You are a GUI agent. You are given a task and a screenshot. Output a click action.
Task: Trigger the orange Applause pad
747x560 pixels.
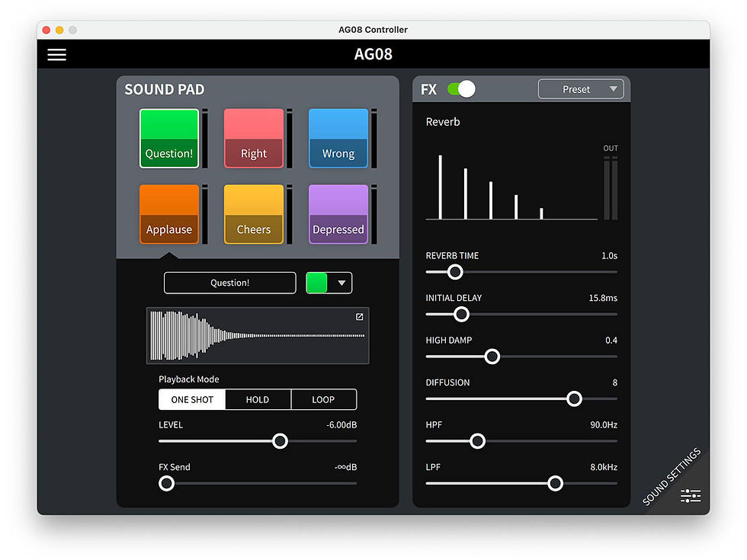click(x=169, y=214)
